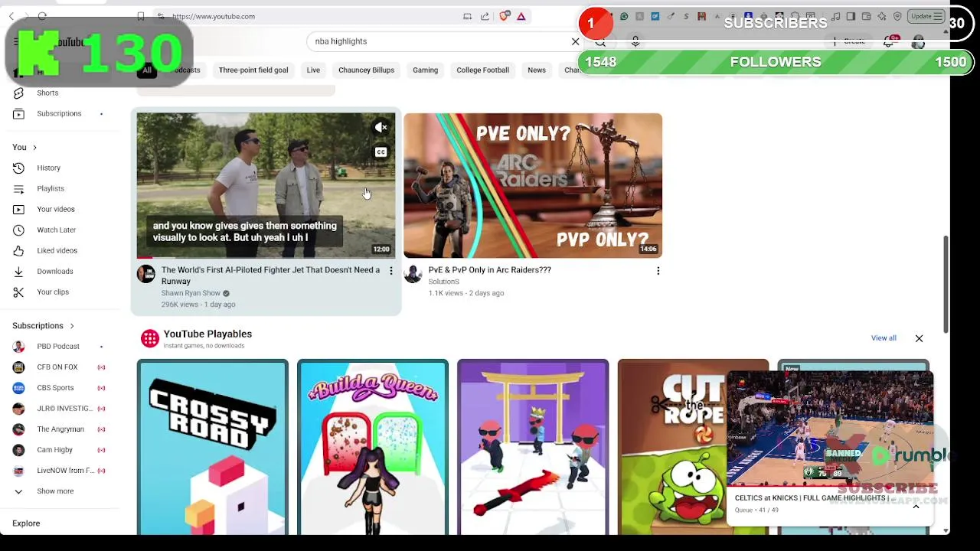Click the browser address bar URL

214,16
